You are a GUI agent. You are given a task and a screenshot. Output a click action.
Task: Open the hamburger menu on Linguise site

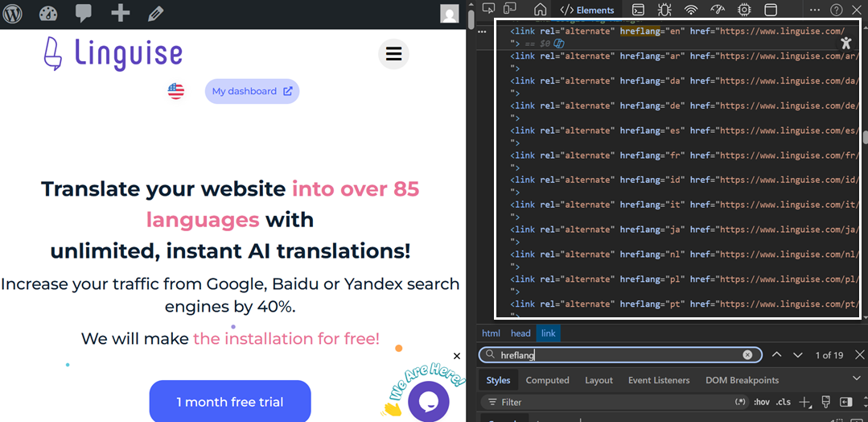pos(393,54)
